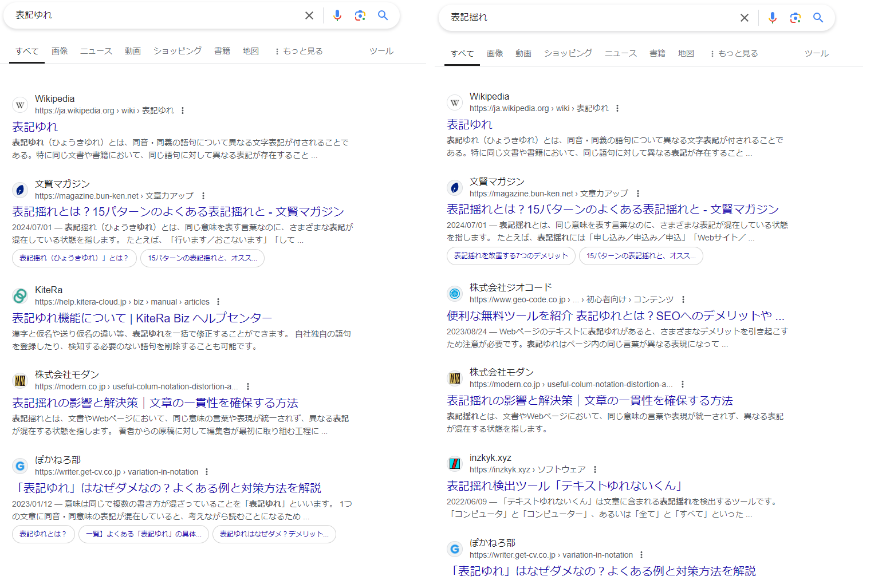Clear the left search box 表記ゆれ
The height and width of the screenshot is (588, 882).
pyautogui.click(x=309, y=15)
